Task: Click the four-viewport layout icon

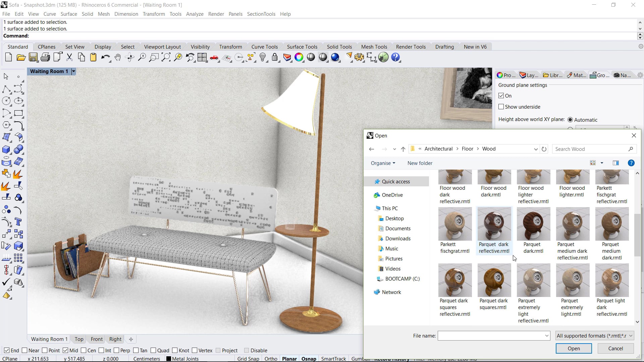Action: 202,57
